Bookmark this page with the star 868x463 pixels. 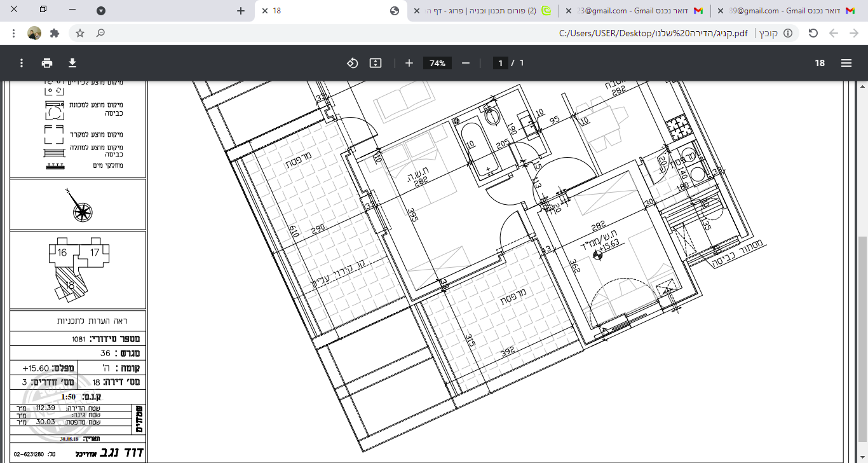point(80,33)
